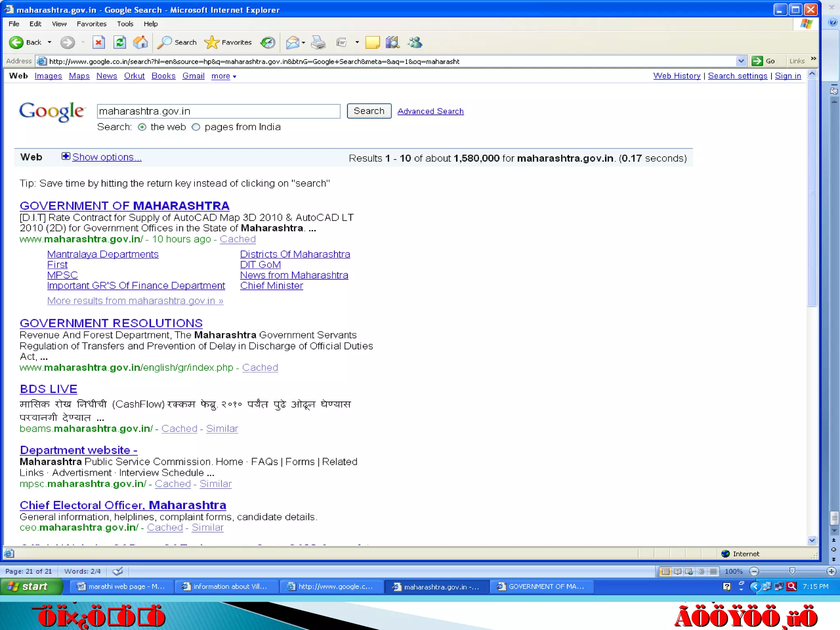This screenshot has width=840, height=630.
Task: Open the GOVERNMENT RESOLUTIONS result link
Action: tap(111, 323)
